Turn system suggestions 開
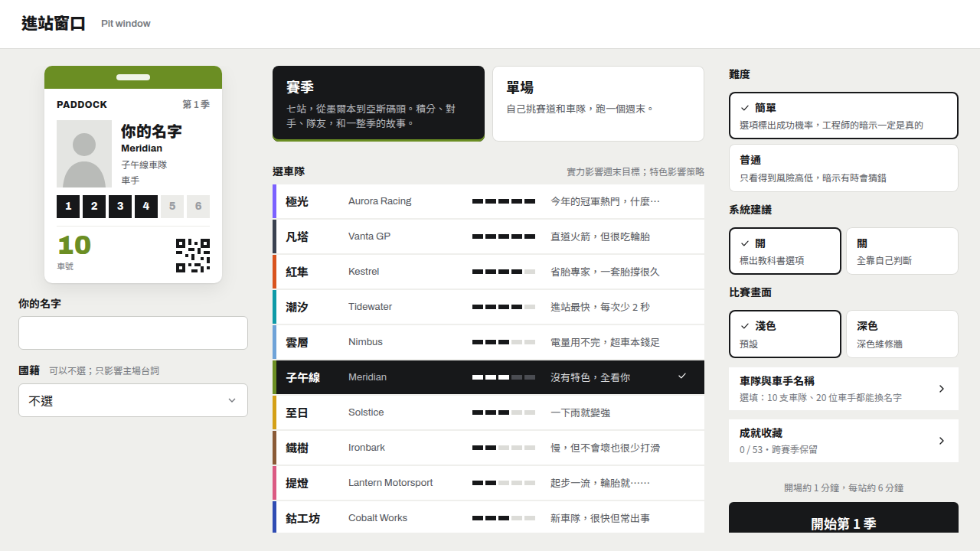The image size is (980, 551). point(785,251)
